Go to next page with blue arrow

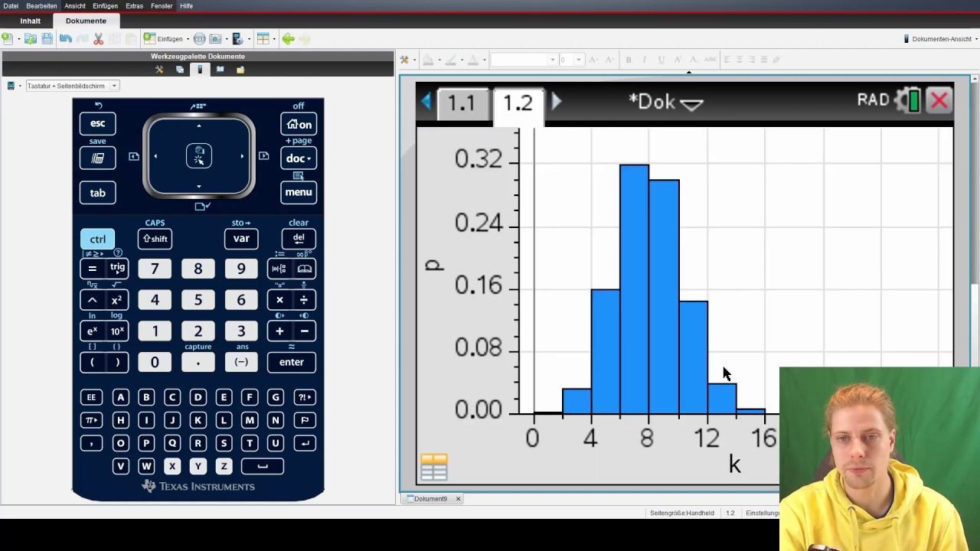point(557,101)
